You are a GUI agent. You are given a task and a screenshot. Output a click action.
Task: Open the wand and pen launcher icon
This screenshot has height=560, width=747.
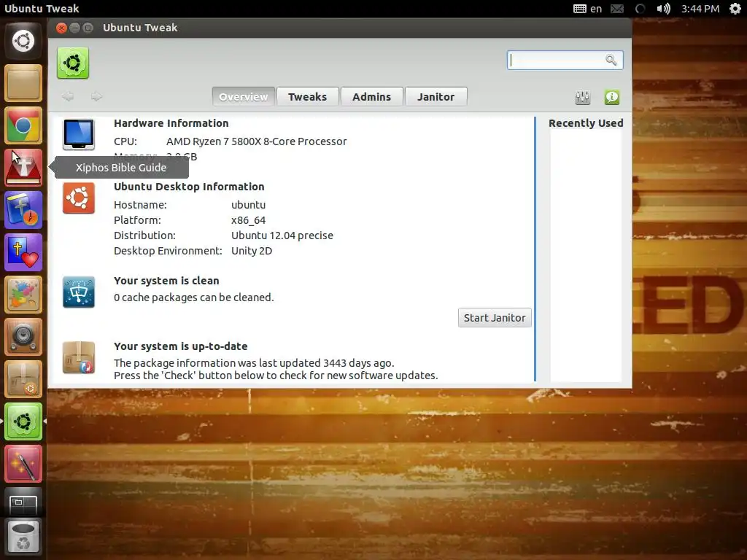23,464
